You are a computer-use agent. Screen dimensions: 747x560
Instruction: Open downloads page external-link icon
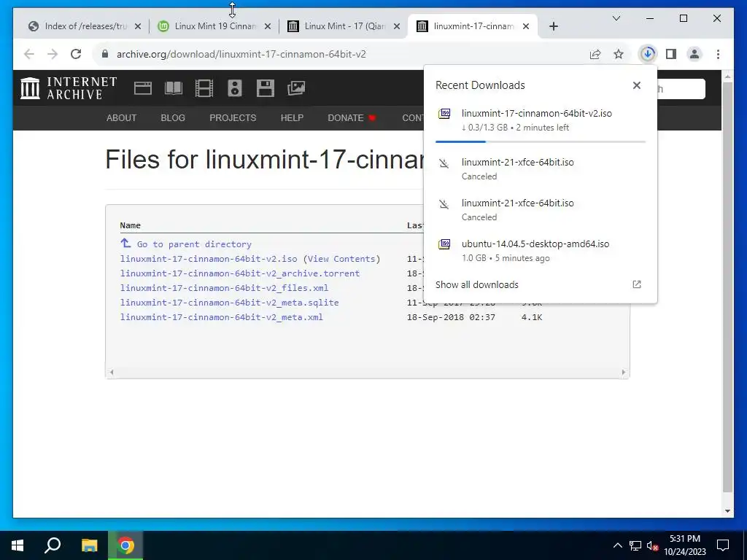point(636,285)
